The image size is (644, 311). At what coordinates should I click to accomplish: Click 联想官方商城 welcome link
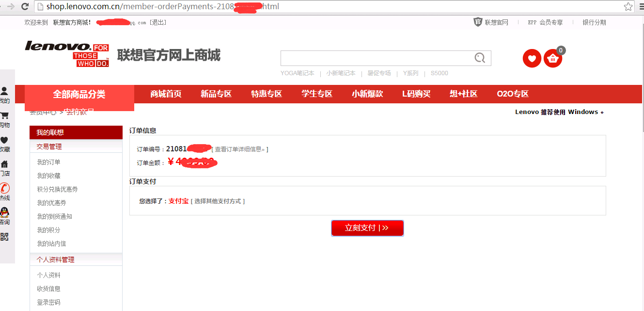click(x=72, y=22)
